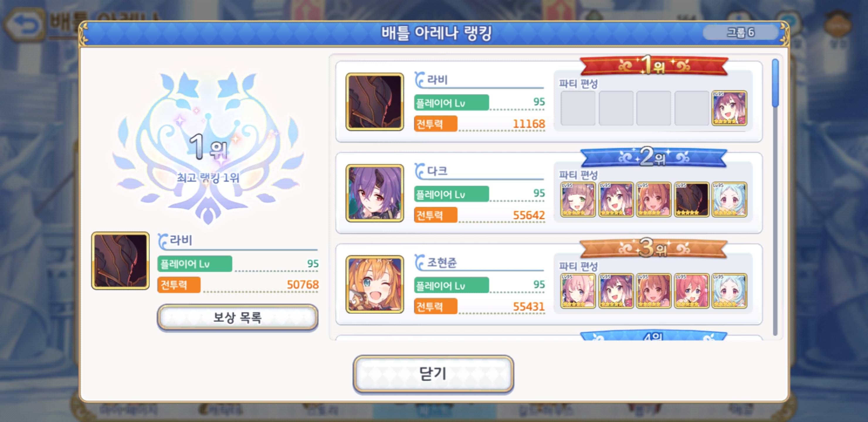
Task: Tap the 그룹 6 group label
Action: (741, 32)
